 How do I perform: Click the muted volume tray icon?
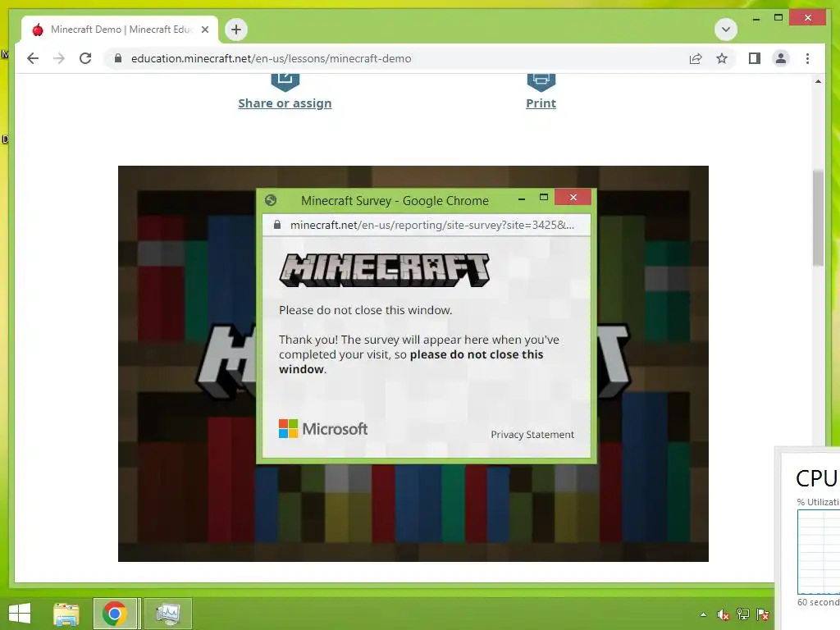pyautogui.click(x=724, y=614)
